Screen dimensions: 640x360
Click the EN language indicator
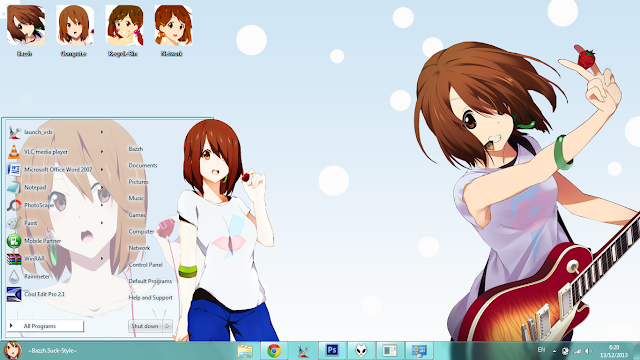[541, 350]
